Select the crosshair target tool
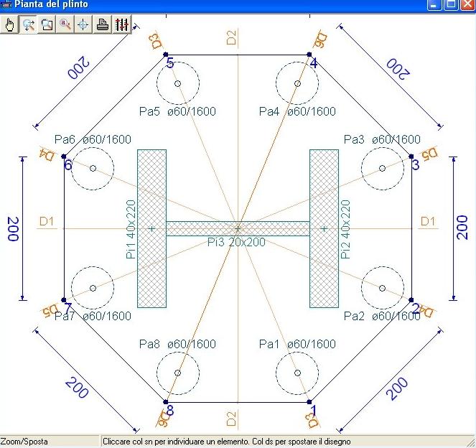Screen dimensions: 476x448 [83, 24]
